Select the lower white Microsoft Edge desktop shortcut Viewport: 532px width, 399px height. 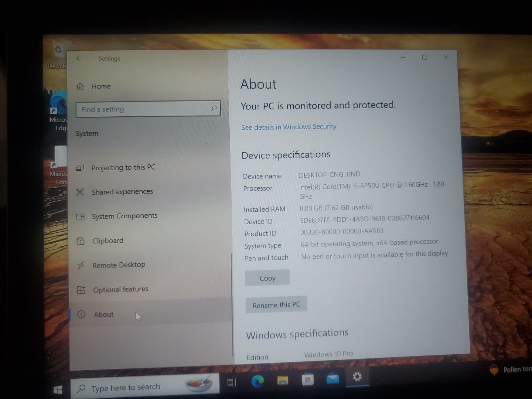pos(59,166)
